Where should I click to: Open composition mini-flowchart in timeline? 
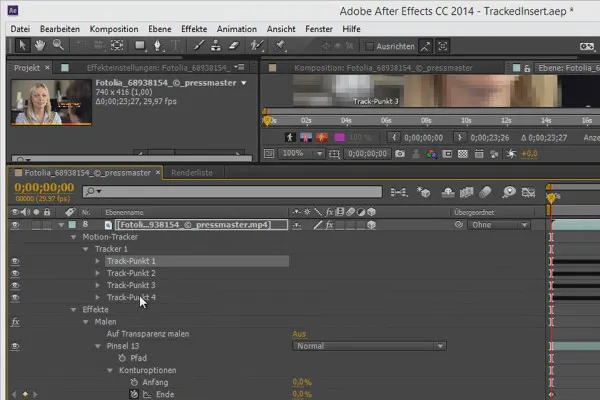pyautogui.click(x=398, y=192)
